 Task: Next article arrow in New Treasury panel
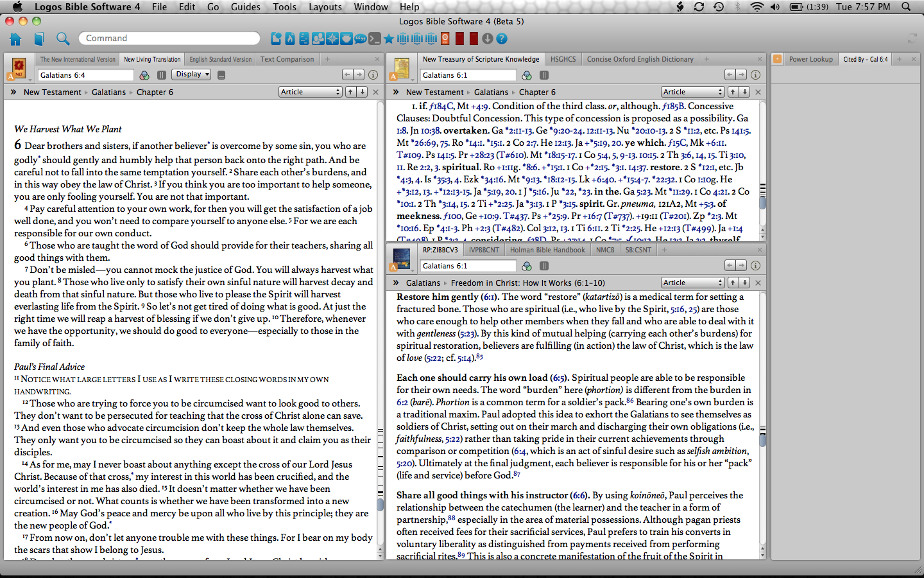745,92
